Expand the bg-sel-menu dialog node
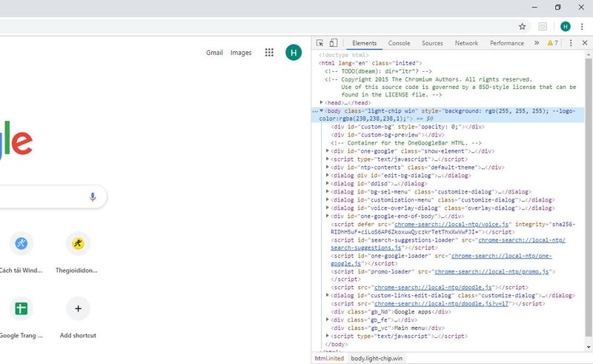The height and width of the screenshot is (364, 593). (328, 191)
